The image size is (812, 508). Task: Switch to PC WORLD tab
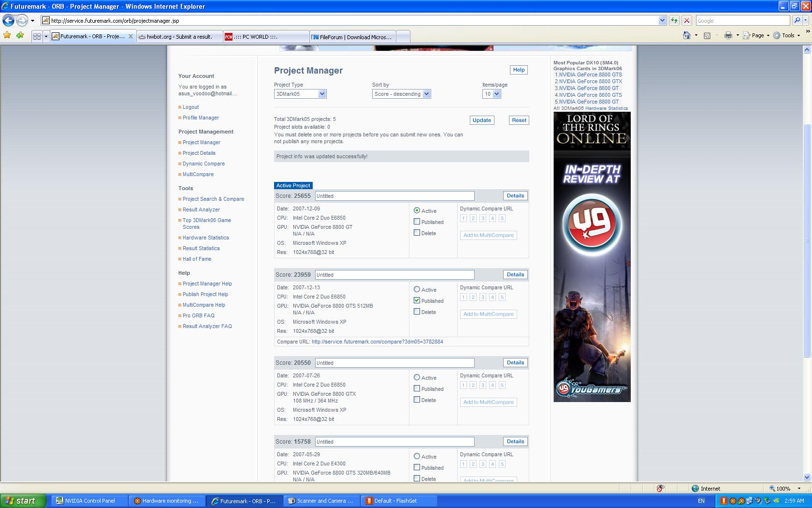[x=266, y=37]
